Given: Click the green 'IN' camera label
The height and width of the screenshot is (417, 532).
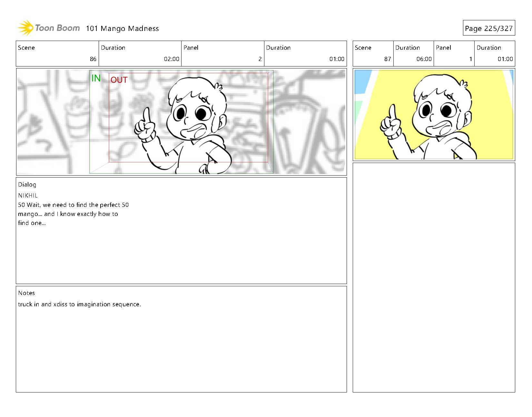Looking at the screenshot, I should click(96, 78).
